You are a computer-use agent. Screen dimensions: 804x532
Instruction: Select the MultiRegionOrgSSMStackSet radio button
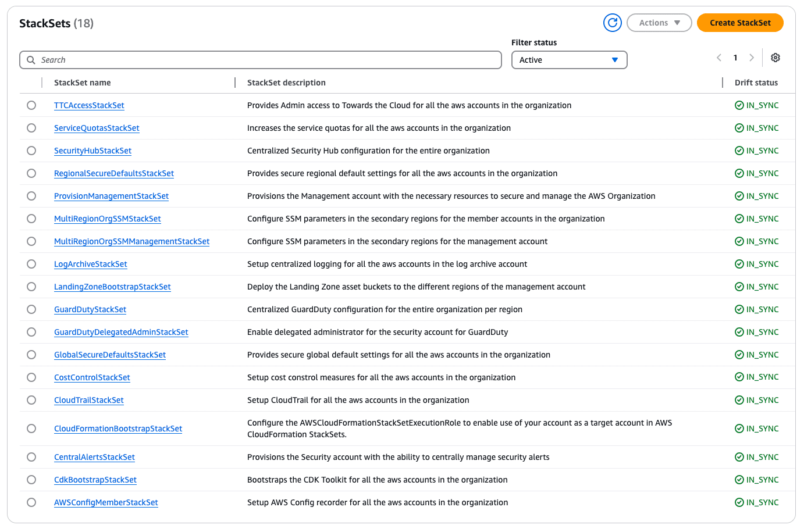(31, 219)
